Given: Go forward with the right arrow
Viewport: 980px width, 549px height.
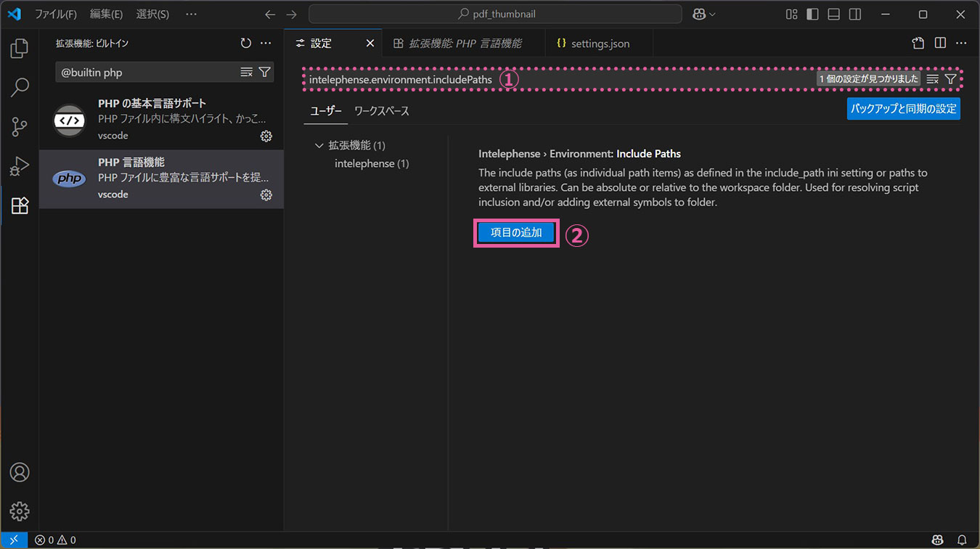Looking at the screenshot, I should (x=291, y=14).
